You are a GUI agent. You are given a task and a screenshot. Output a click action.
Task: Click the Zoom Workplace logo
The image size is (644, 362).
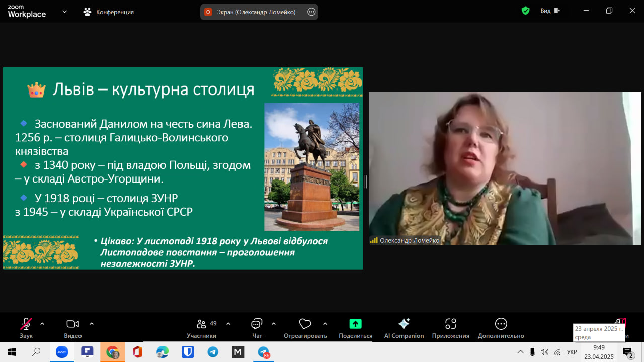[27, 12]
